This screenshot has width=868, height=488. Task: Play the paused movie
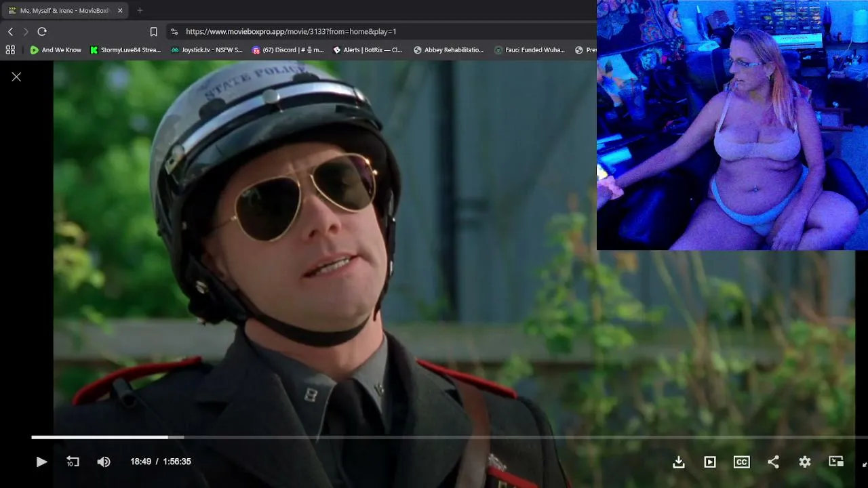41,462
